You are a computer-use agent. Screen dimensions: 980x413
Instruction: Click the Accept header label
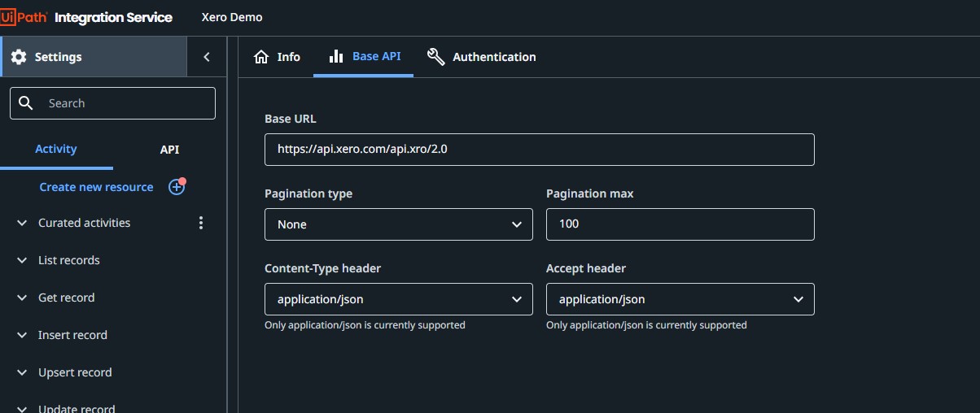[x=586, y=268]
